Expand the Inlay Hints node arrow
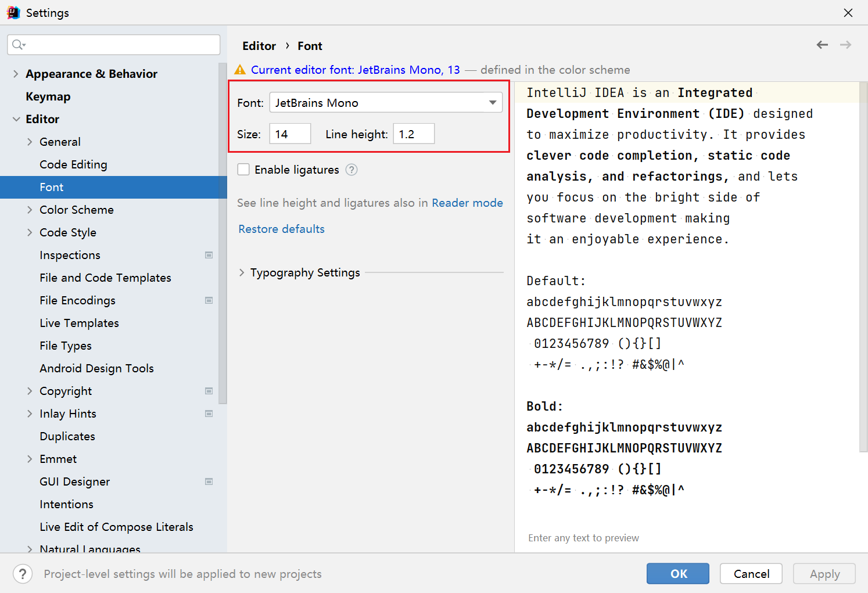Viewport: 868px width, 593px height. coord(30,414)
